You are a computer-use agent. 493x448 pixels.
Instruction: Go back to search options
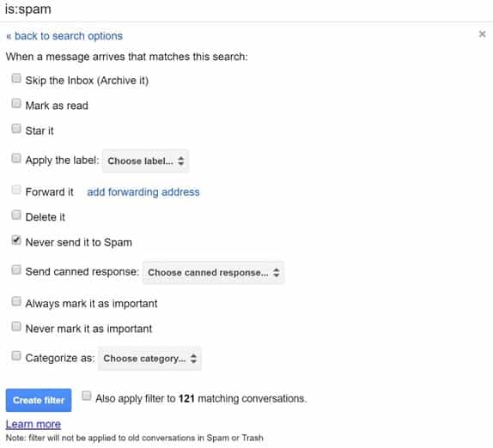click(64, 36)
